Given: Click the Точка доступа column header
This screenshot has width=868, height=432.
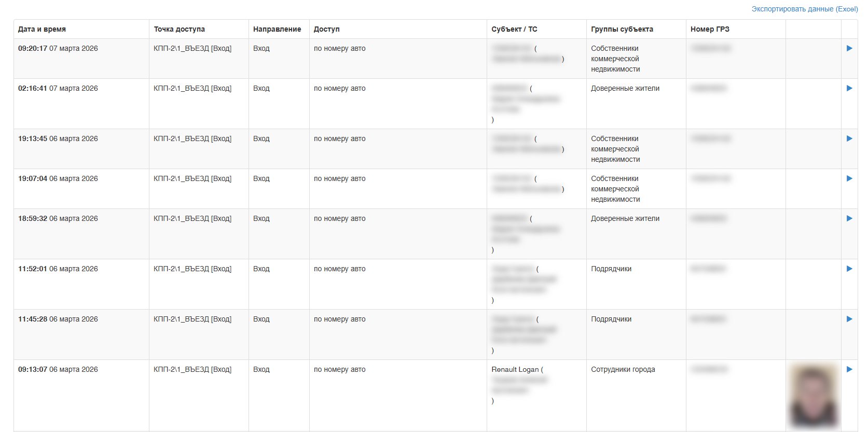Looking at the screenshot, I should (x=179, y=29).
